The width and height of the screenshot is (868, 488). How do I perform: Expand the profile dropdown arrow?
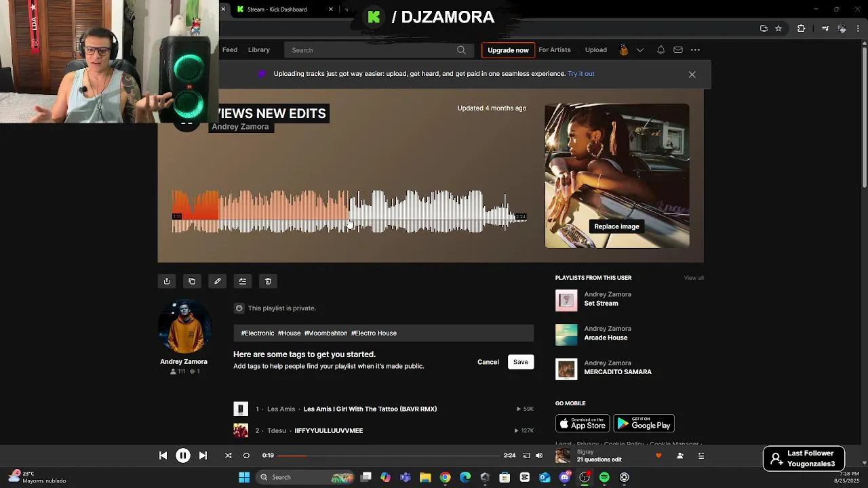coord(639,50)
